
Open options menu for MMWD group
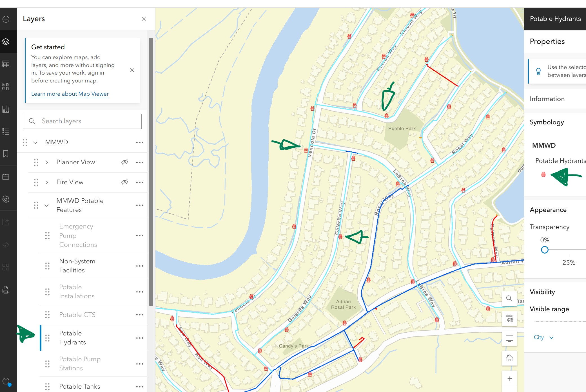coord(140,142)
